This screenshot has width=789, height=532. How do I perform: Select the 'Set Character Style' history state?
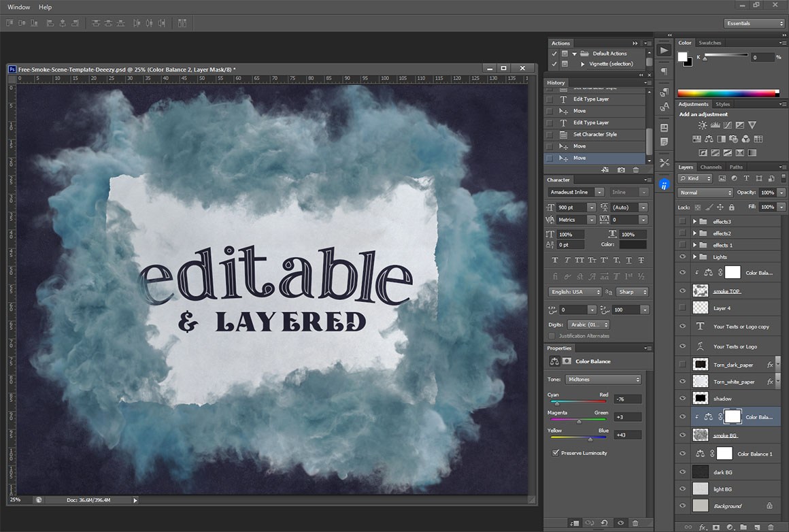(x=596, y=135)
